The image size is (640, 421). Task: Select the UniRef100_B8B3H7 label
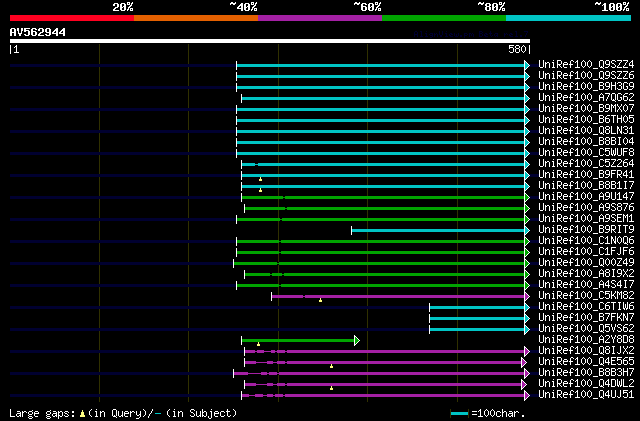click(x=586, y=373)
